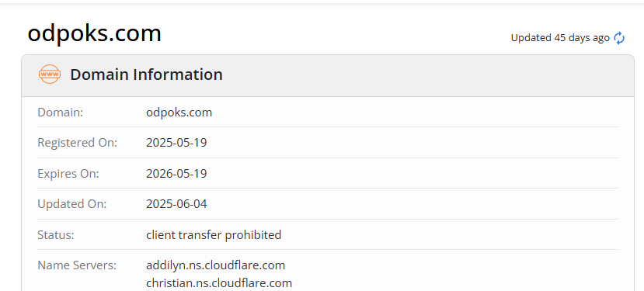The image size is (644, 291).
Task: Click the Domain Information header
Action: pos(146,74)
